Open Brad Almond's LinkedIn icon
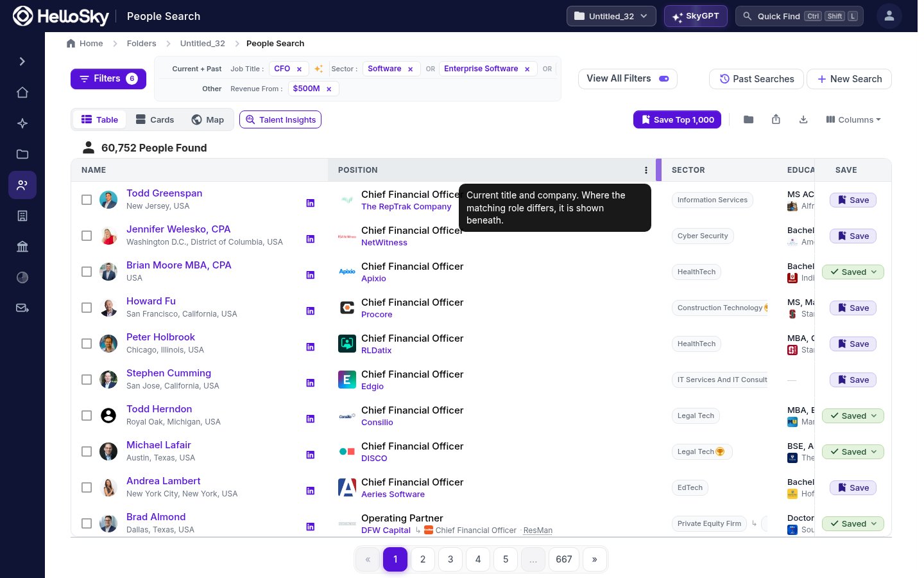The image size is (924, 578). [x=311, y=527]
